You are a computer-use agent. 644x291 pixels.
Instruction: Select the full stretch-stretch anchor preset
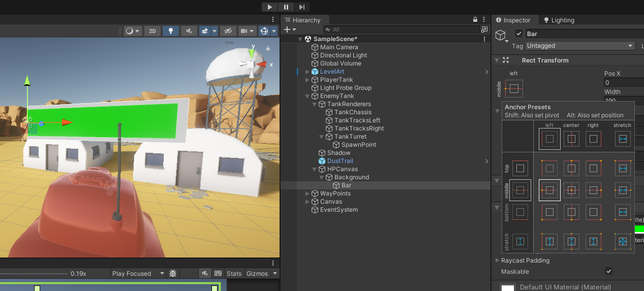623,242
